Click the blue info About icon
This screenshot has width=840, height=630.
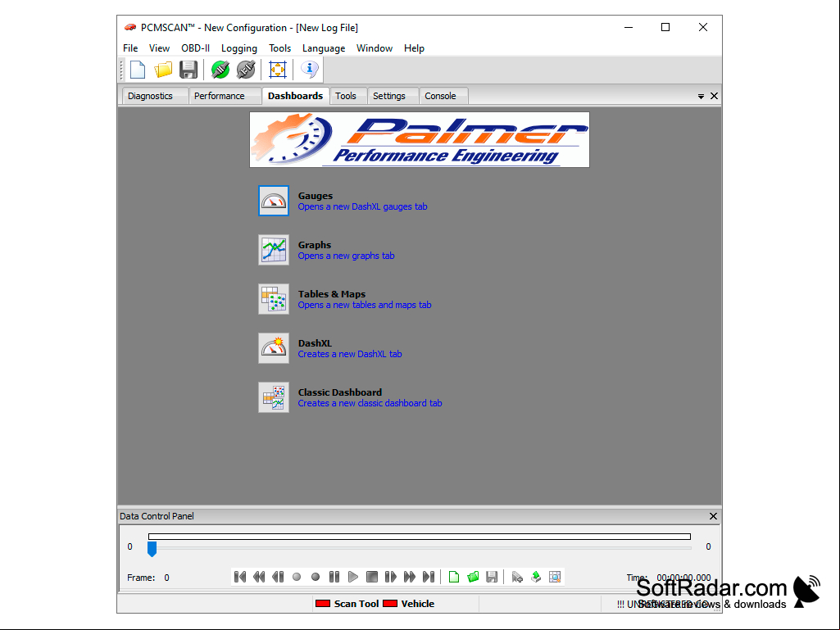click(x=310, y=70)
